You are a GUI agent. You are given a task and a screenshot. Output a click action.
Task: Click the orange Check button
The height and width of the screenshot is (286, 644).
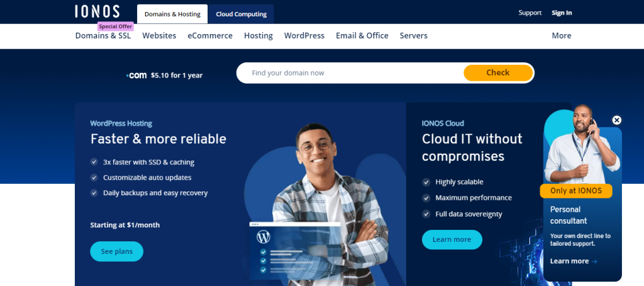(498, 73)
